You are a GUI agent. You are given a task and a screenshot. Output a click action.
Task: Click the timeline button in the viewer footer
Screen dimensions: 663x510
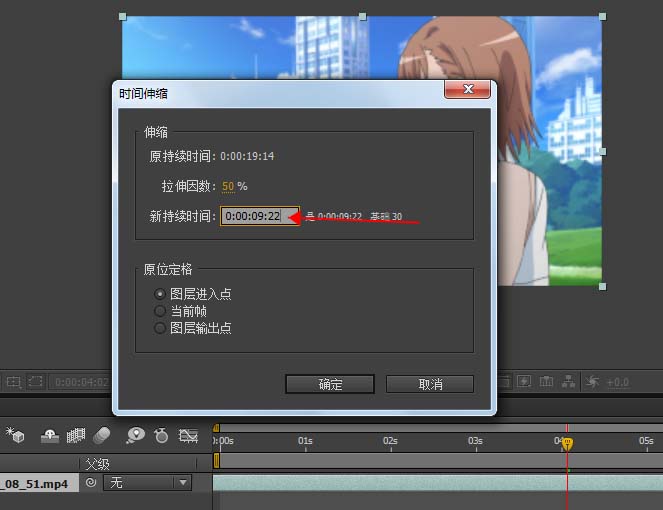tap(546, 381)
